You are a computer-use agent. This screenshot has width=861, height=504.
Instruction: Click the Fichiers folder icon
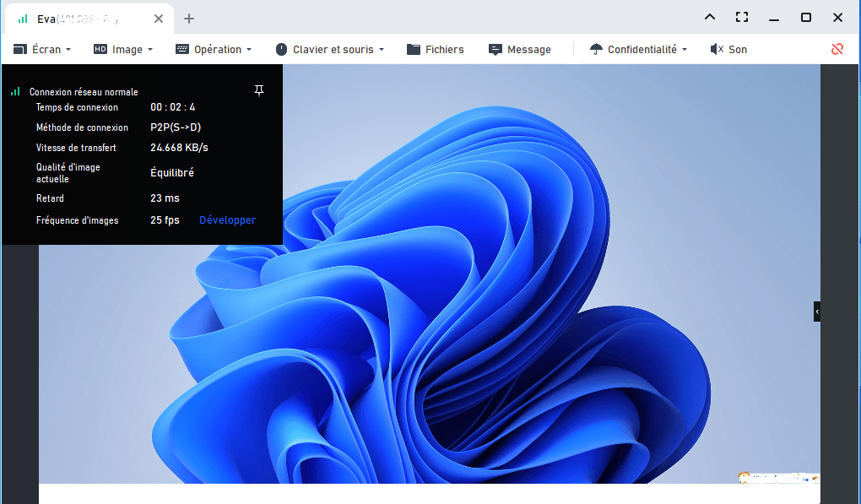pyautogui.click(x=413, y=50)
